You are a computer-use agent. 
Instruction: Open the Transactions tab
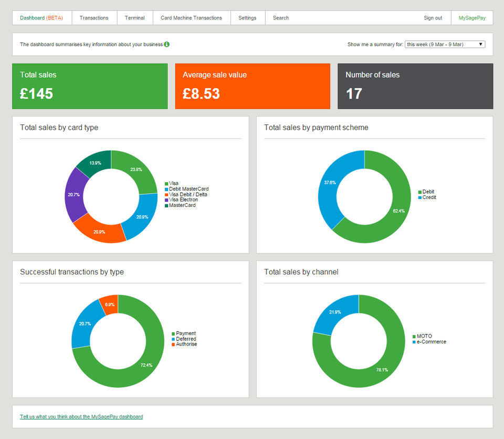click(x=94, y=18)
